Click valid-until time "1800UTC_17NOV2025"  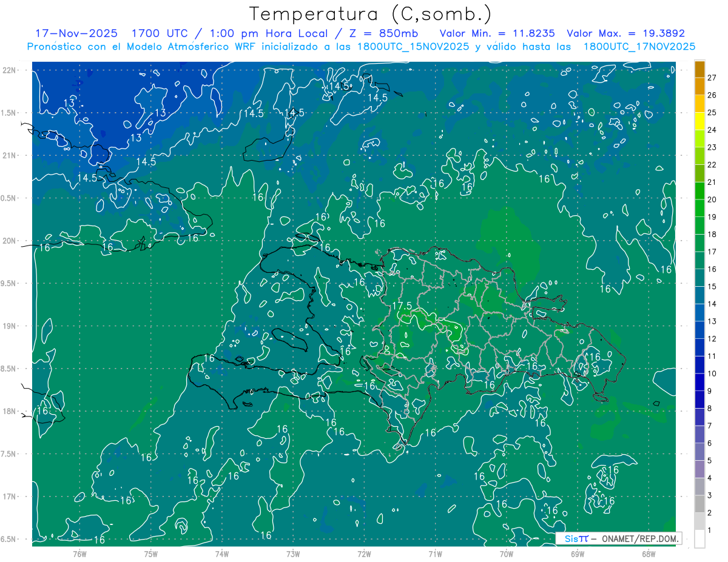(639, 47)
